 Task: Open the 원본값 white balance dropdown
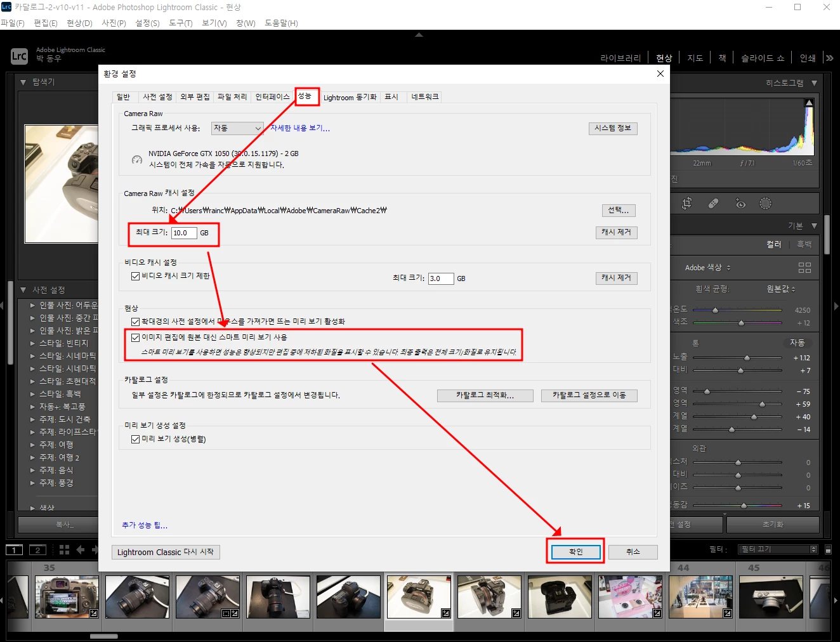coord(781,289)
